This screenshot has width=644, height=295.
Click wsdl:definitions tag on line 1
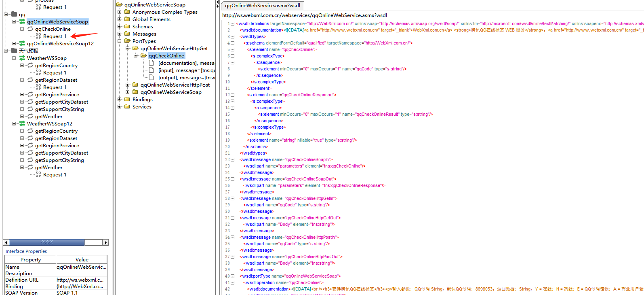point(253,23)
